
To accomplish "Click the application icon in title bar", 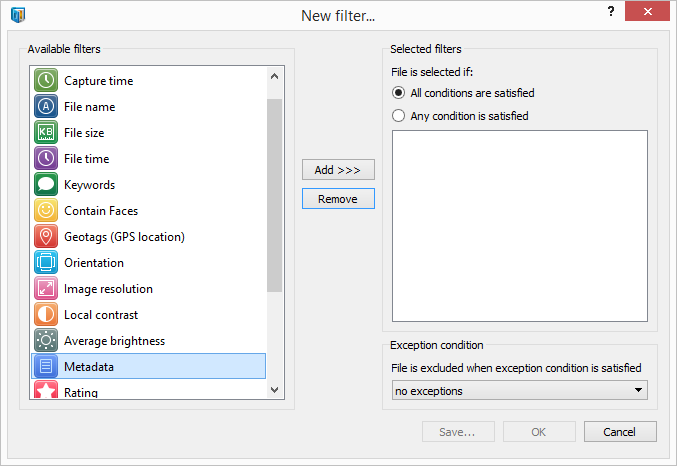I will 18,15.
